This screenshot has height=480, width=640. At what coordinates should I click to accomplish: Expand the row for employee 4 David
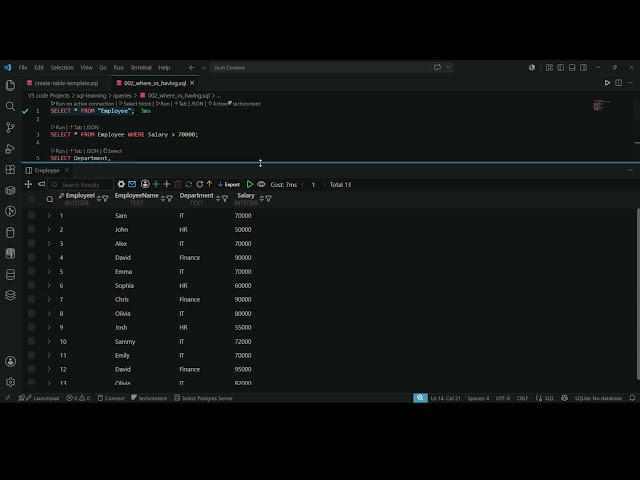[x=49, y=257]
